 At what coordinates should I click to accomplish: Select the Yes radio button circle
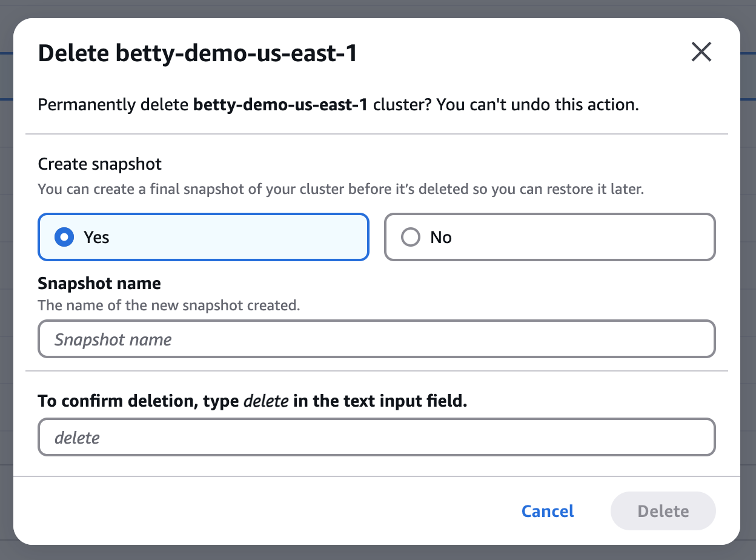click(64, 237)
